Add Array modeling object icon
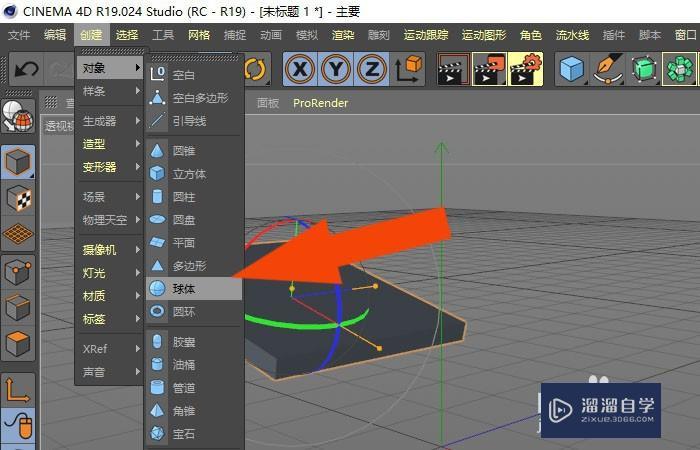Image resolution: width=700 pixels, height=450 pixels. [679, 69]
